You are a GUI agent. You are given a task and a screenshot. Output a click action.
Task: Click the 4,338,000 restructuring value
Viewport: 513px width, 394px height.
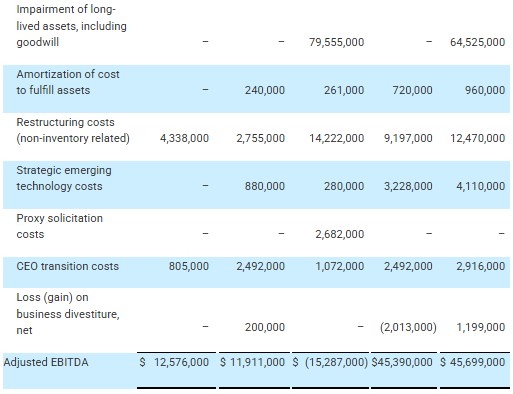pyautogui.click(x=184, y=138)
